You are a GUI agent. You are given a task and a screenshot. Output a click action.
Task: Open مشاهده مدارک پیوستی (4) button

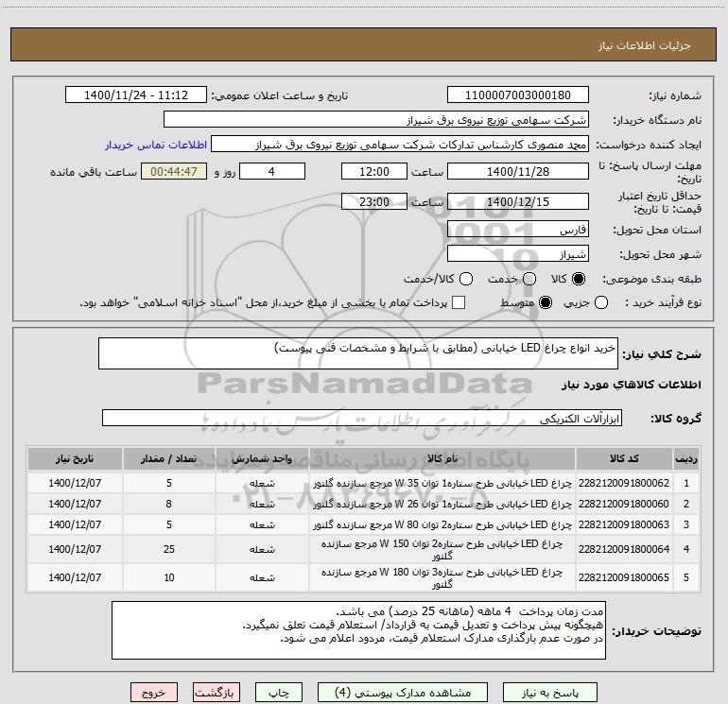(403, 693)
